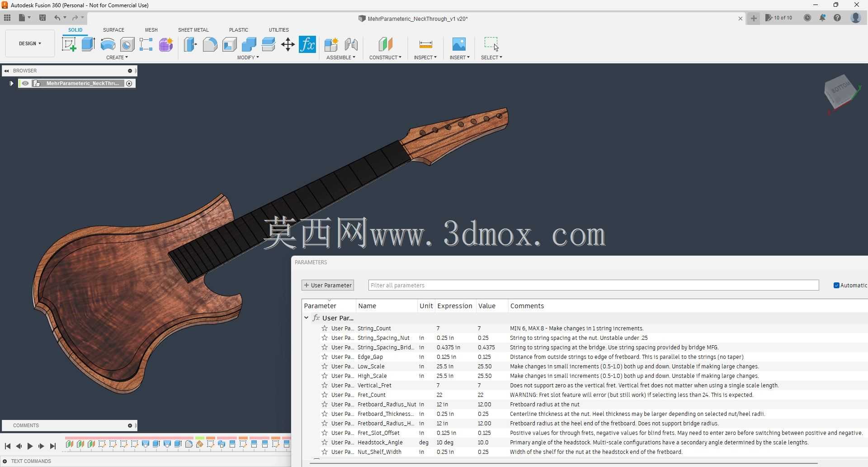
Task: Select the Offset Plane construct tool
Action: click(385, 44)
